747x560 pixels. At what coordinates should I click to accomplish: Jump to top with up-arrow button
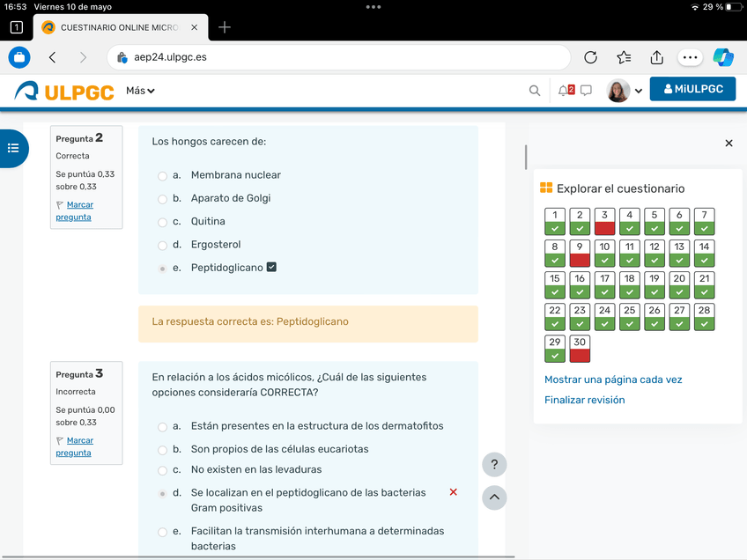pos(494,497)
